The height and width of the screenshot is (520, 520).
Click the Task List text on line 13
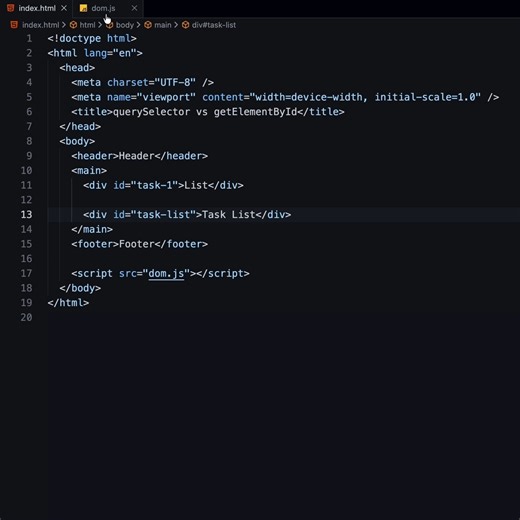coord(228,214)
